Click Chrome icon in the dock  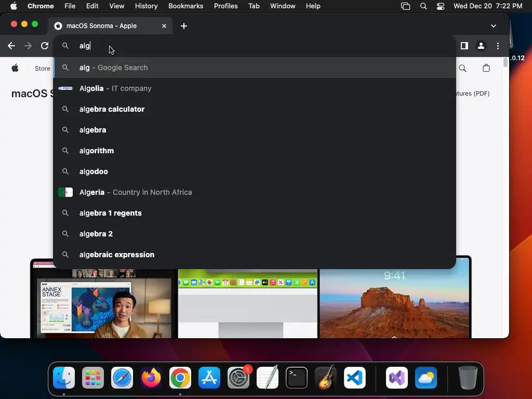tap(180, 378)
